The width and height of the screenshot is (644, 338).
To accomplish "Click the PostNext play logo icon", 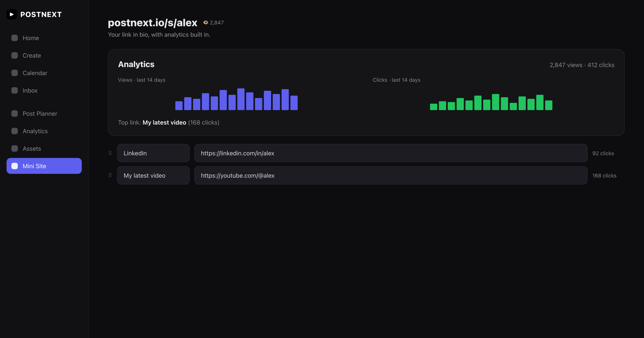I will (x=12, y=14).
